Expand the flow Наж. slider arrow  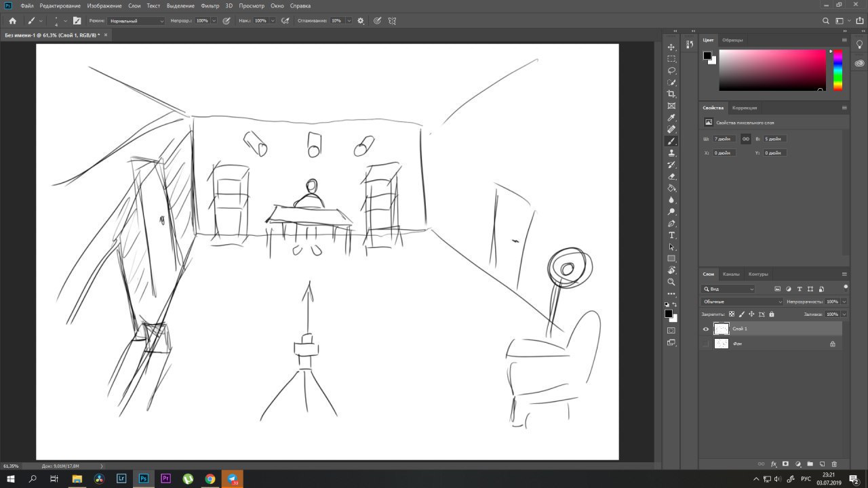point(273,21)
